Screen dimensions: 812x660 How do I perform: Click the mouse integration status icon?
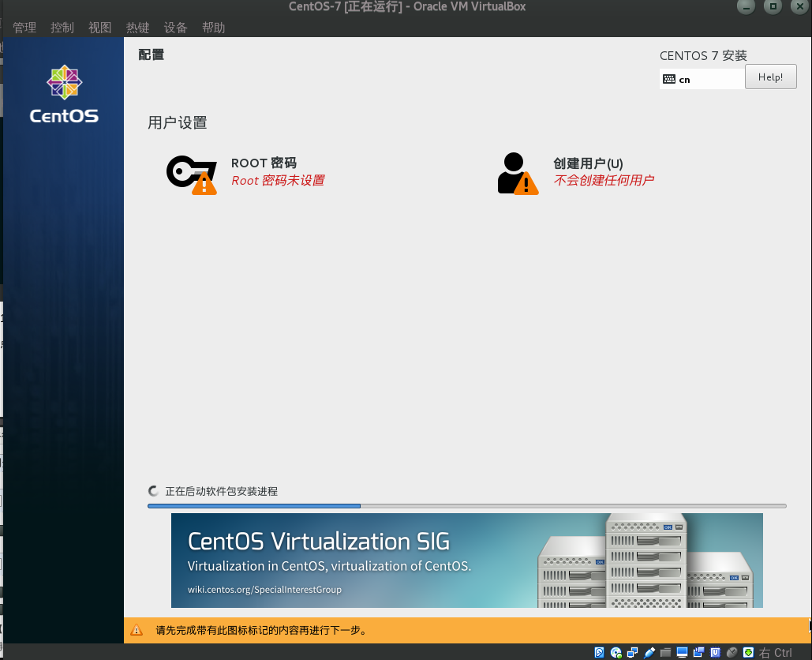coord(732,653)
